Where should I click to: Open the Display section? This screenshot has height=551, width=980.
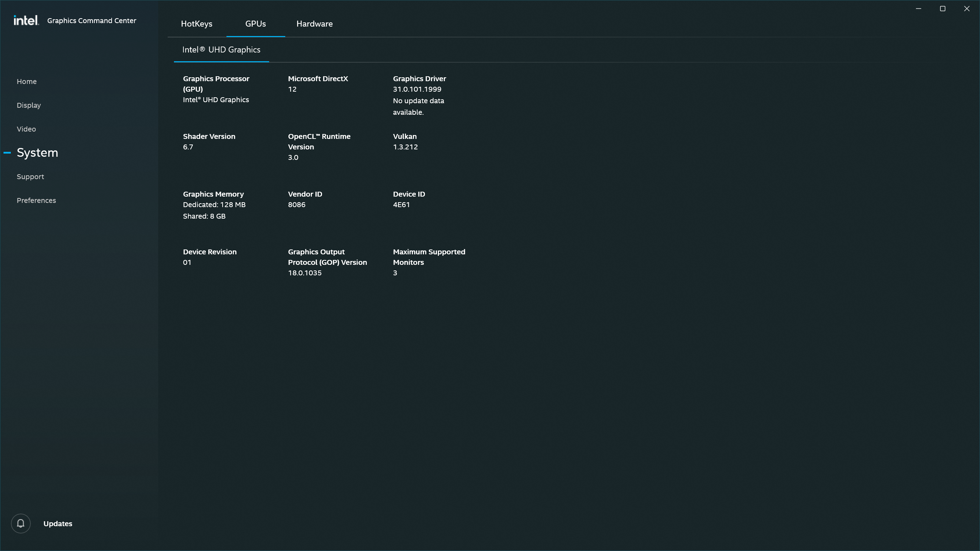coord(29,105)
